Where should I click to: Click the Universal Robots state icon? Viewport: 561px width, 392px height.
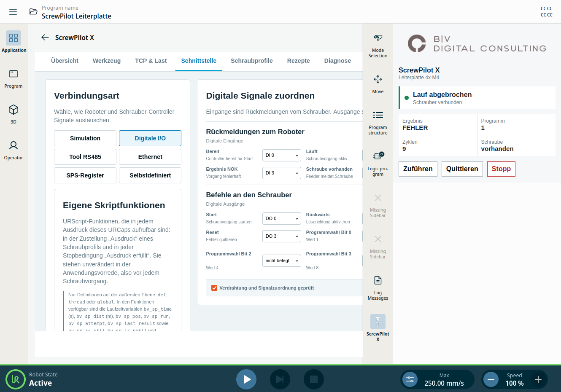tap(16, 379)
